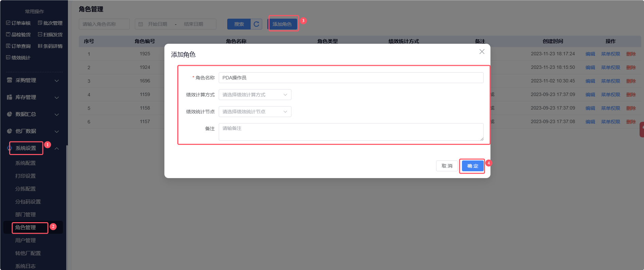This screenshot has height=270, width=644.
Task: Cancel the dialog with 取消
Action: (447, 166)
